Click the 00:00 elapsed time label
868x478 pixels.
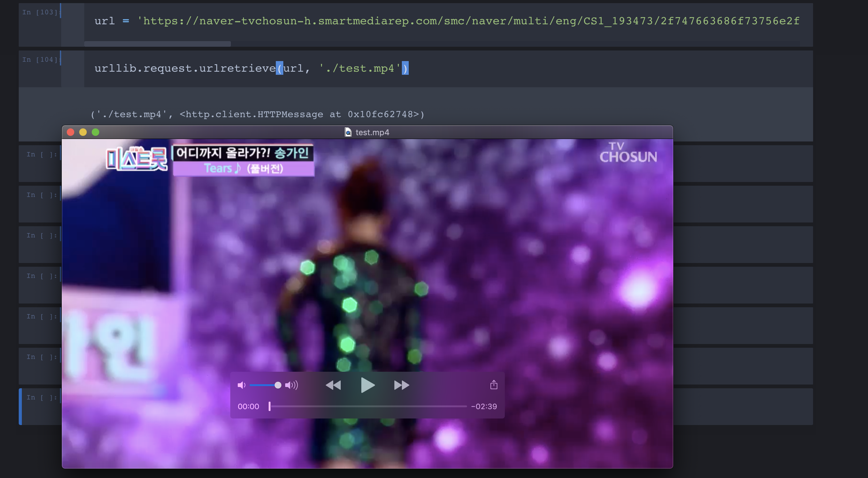click(x=248, y=406)
